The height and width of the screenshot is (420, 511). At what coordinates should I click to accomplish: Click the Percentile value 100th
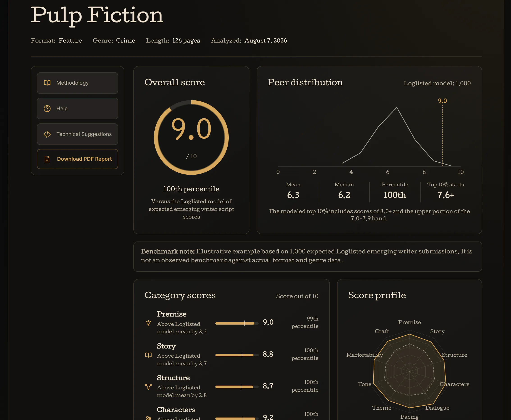pos(395,195)
